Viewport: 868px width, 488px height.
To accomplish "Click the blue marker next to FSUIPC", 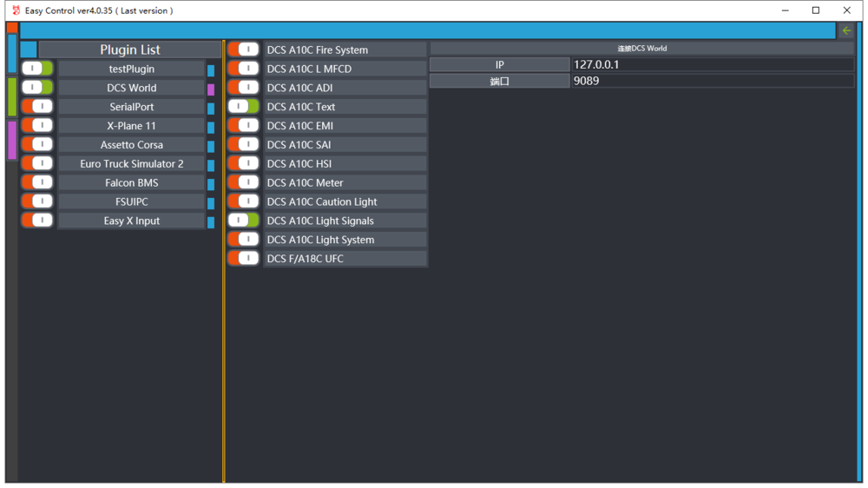I will click(211, 203).
